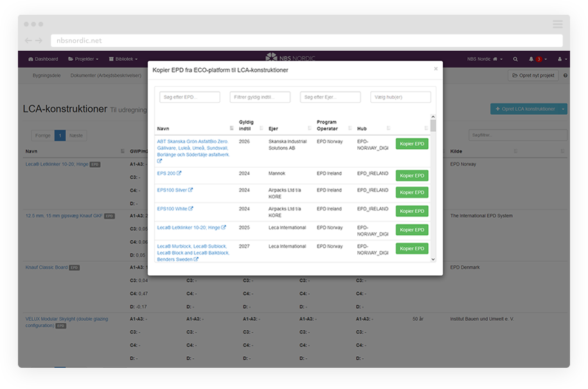
Task: Open ABT Skanska Grön AsfaltBio Zero link
Action: [193, 148]
